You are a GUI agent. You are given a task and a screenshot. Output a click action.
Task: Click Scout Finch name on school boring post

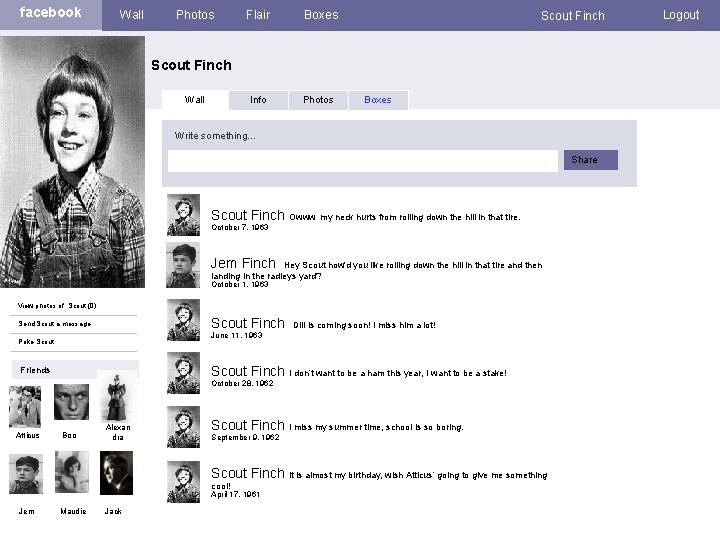pyautogui.click(x=248, y=425)
